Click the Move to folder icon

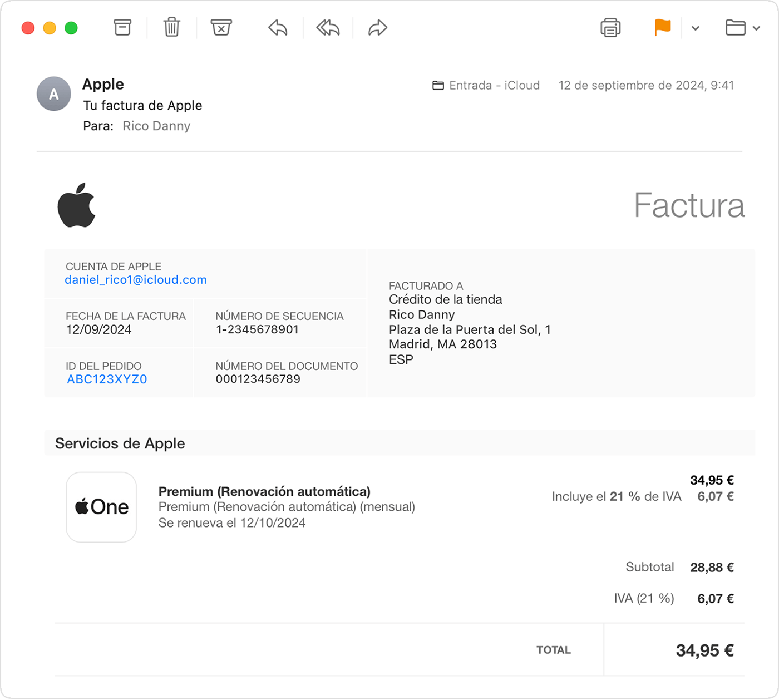coord(736,27)
